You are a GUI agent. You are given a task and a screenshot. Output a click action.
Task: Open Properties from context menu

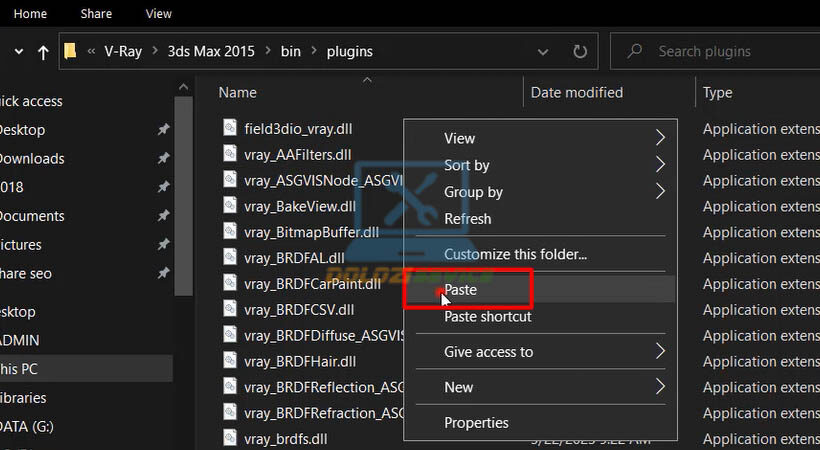(x=540, y=423)
